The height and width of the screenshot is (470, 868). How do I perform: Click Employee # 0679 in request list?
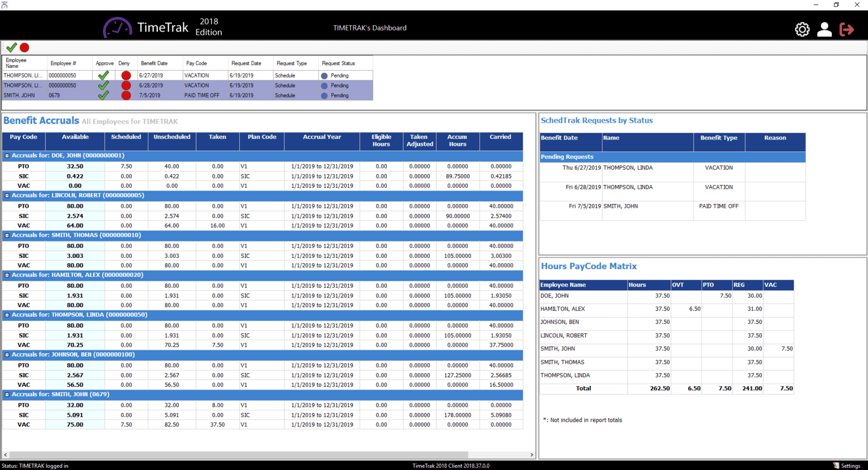[x=54, y=96]
